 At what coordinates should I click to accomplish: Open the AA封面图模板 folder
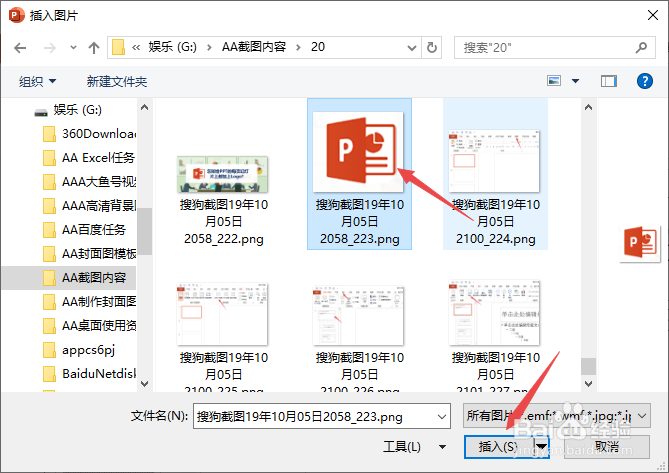pyautogui.click(x=90, y=254)
